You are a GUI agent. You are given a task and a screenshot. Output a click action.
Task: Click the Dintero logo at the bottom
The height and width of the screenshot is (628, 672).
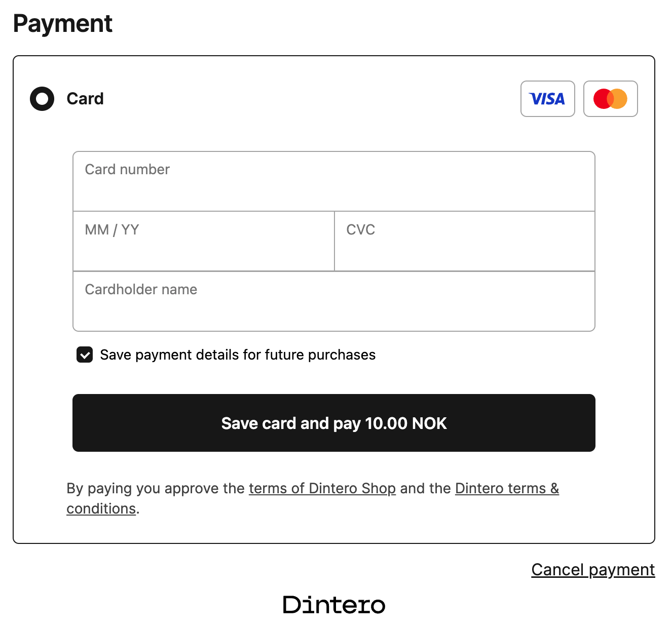(x=333, y=604)
